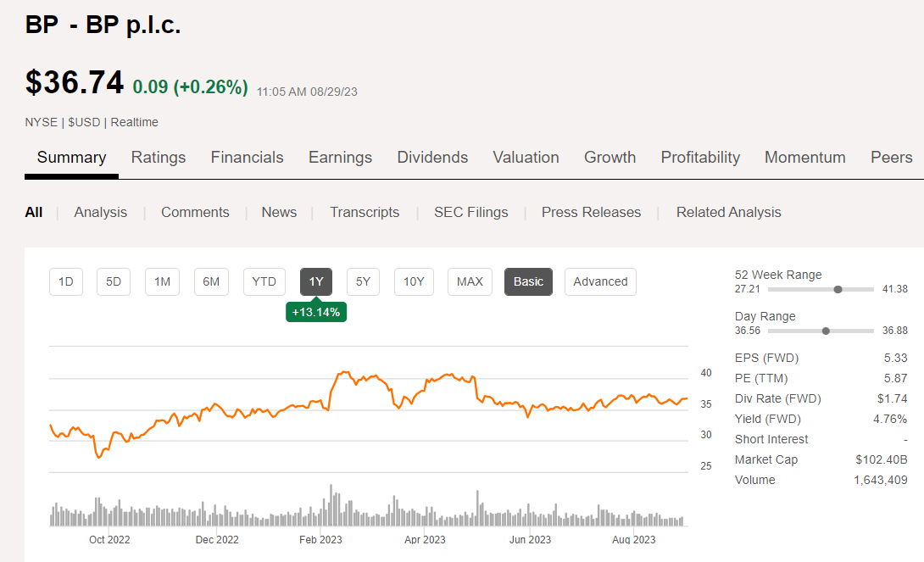Switch to the Peers tab
Screen dimensions: 924x562
tap(891, 157)
